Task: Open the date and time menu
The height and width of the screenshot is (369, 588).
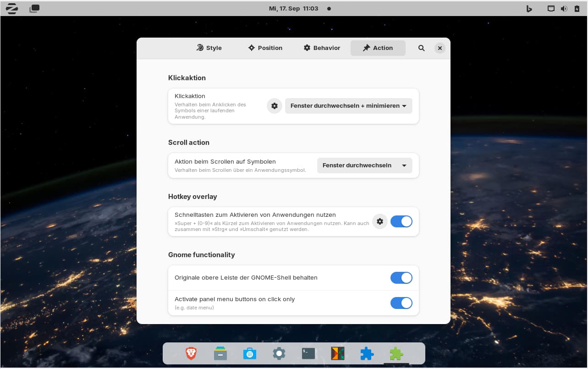Action: (x=293, y=8)
